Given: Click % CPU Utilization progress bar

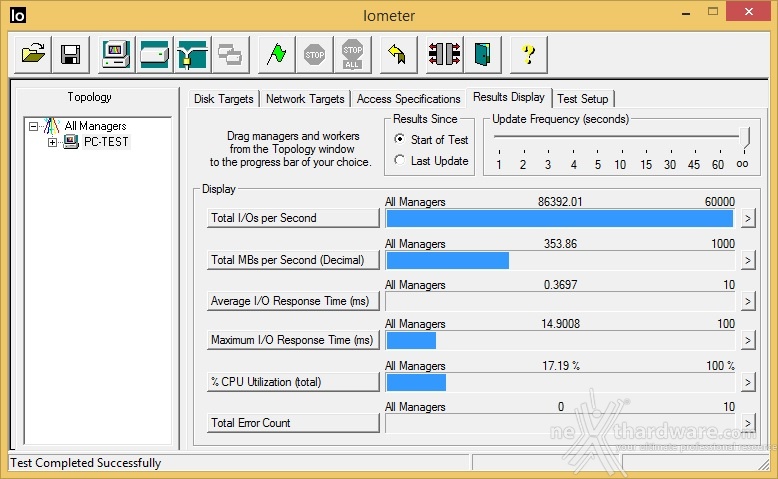Looking at the screenshot, I should point(560,382).
